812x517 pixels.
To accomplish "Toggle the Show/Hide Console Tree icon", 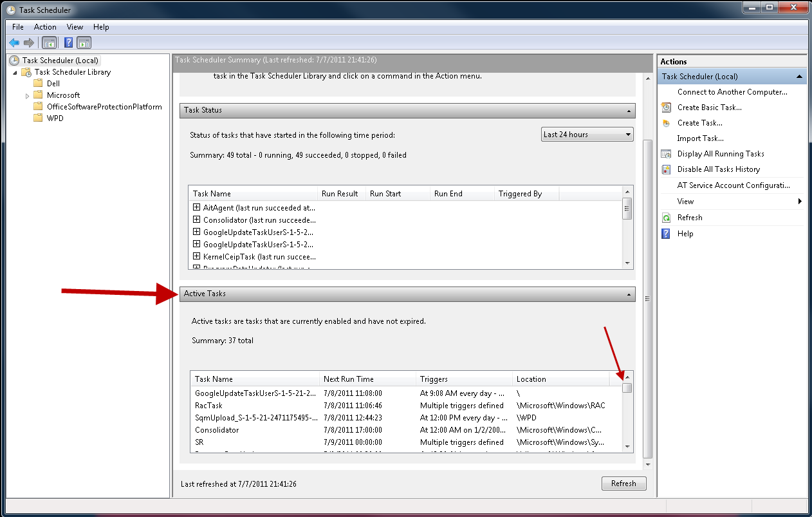I will [49, 42].
